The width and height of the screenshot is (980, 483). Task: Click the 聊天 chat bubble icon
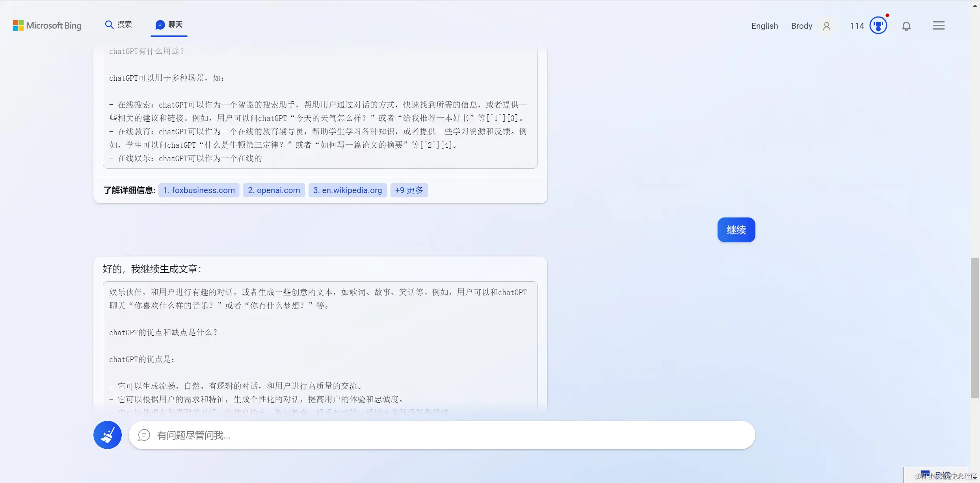[x=160, y=24]
